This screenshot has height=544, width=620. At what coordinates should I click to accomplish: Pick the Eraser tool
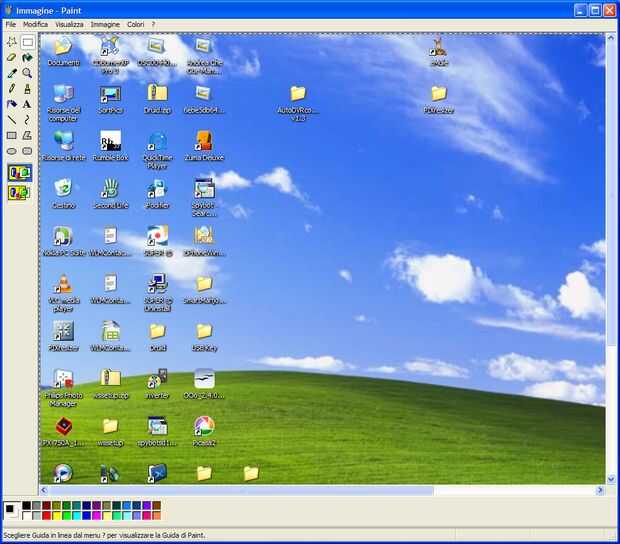coord(11,57)
